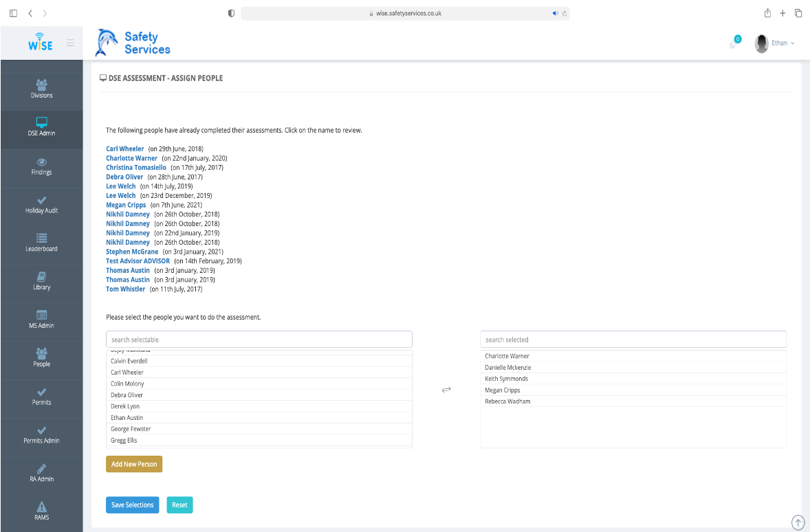This screenshot has height=532, width=810.
Task: Open Debra Oliver's completed assessment link
Action: point(124,177)
